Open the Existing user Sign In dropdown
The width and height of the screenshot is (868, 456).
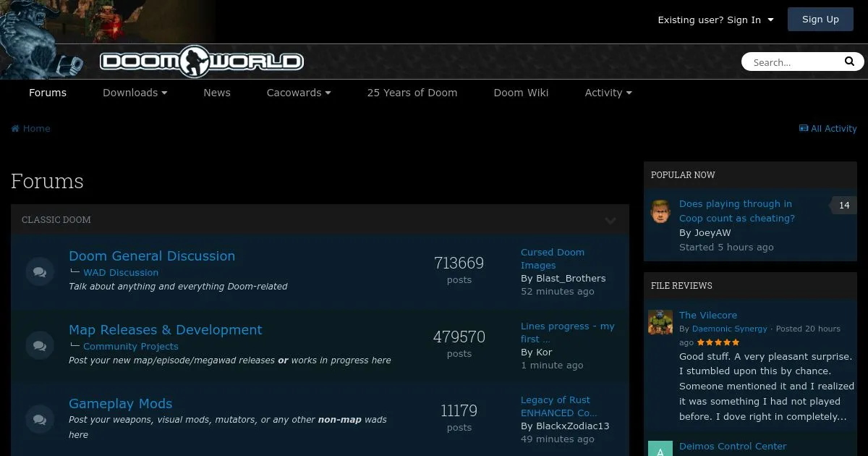point(715,20)
